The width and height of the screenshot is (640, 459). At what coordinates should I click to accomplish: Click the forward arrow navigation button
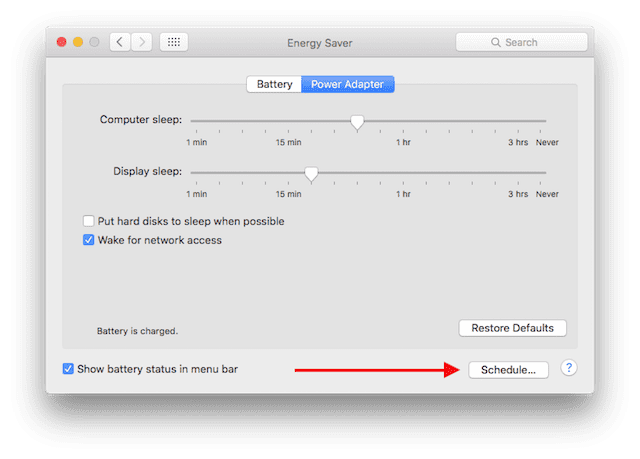pos(142,42)
